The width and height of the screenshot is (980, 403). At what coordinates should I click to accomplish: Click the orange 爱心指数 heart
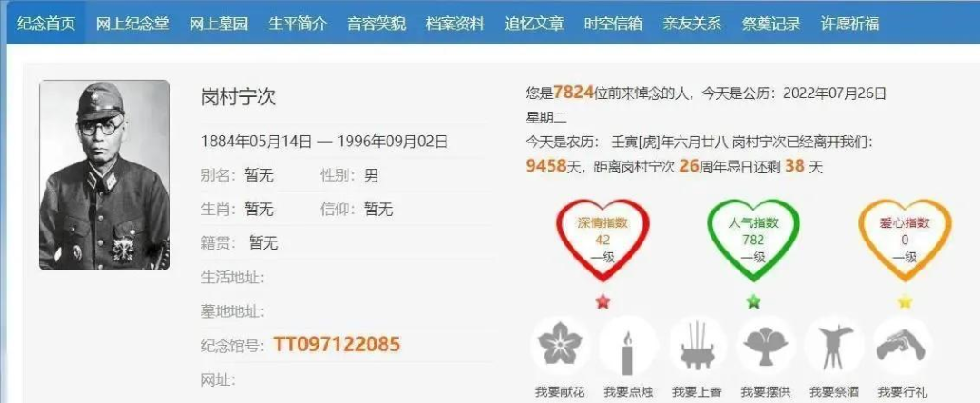pyautogui.click(x=905, y=241)
